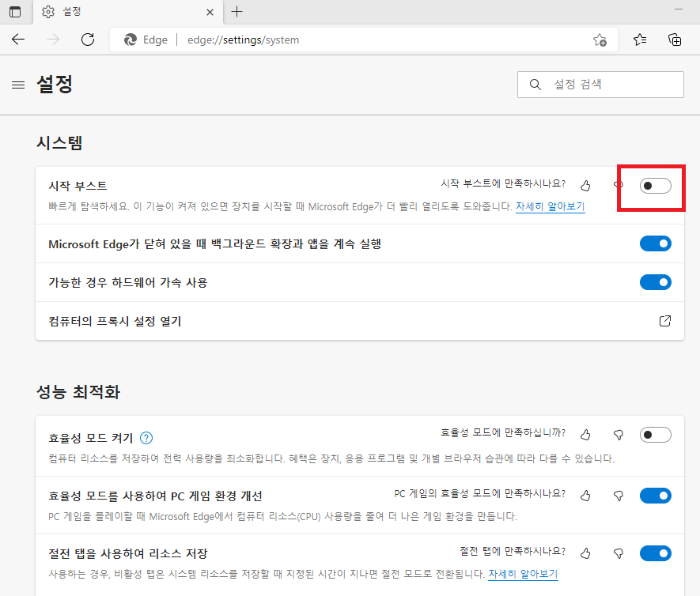Viewport: 700px width, 596px height.
Task: Open the 효율성 모드 help question icon
Action: click(146, 438)
